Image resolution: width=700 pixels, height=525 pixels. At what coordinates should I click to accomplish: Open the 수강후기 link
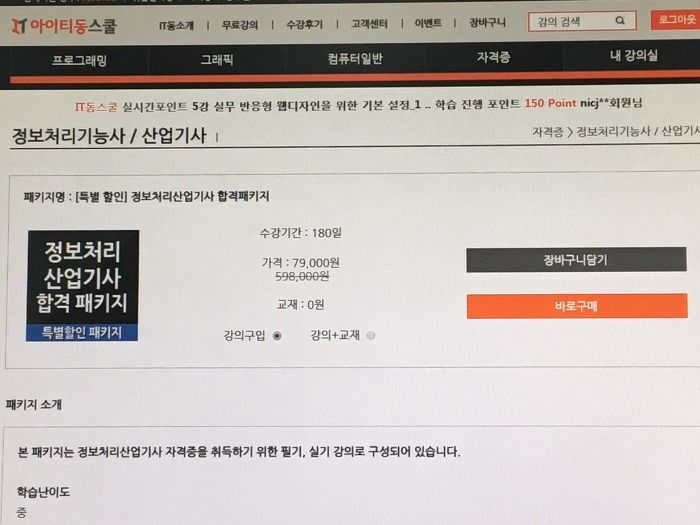tap(304, 24)
